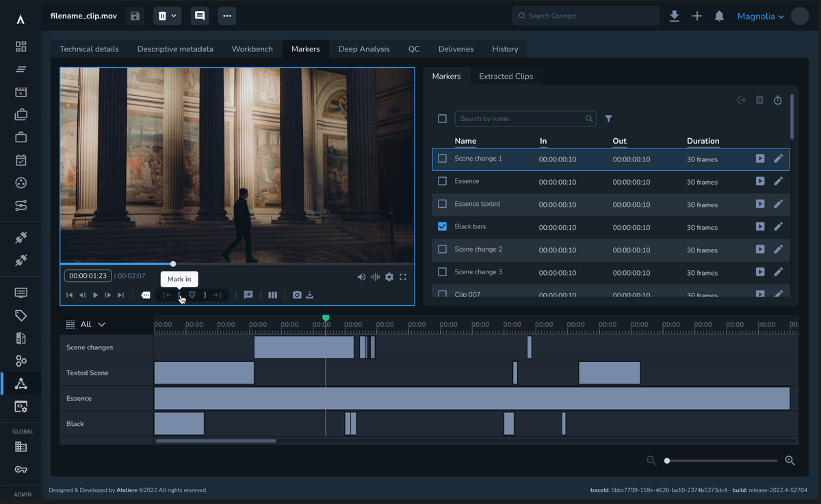
Task: Select the Mark in tool
Action: [x=179, y=295]
